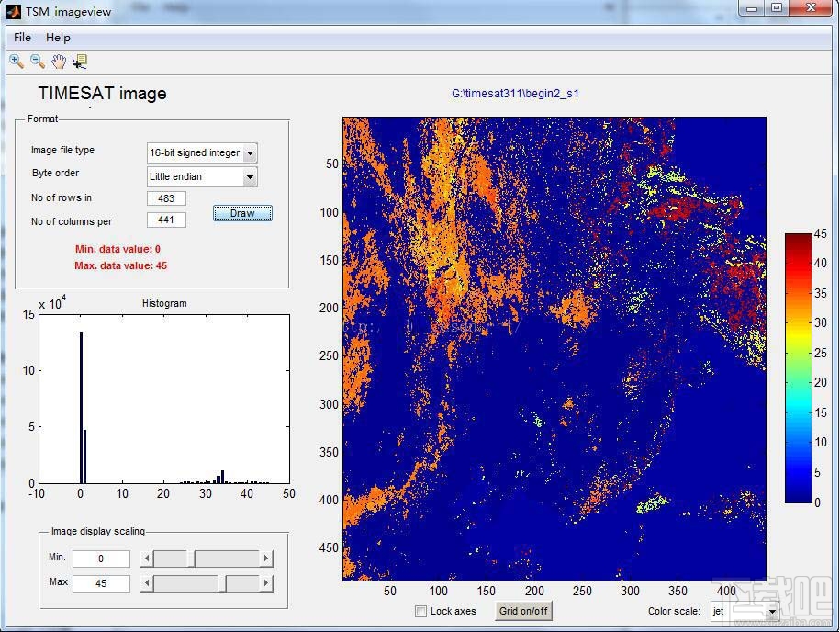Click the Grid on/off button
The height and width of the screenshot is (632, 840).
coord(523,611)
